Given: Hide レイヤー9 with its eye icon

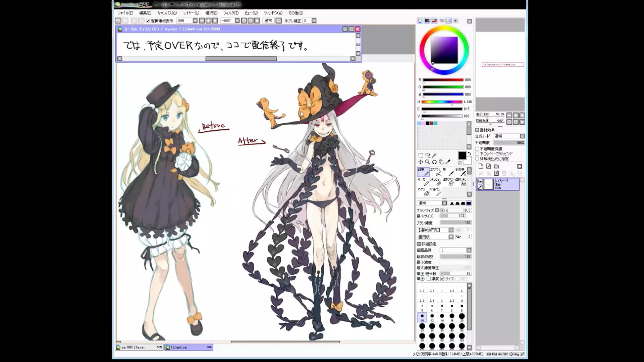Looking at the screenshot, I should pyautogui.click(x=480, y=182).
